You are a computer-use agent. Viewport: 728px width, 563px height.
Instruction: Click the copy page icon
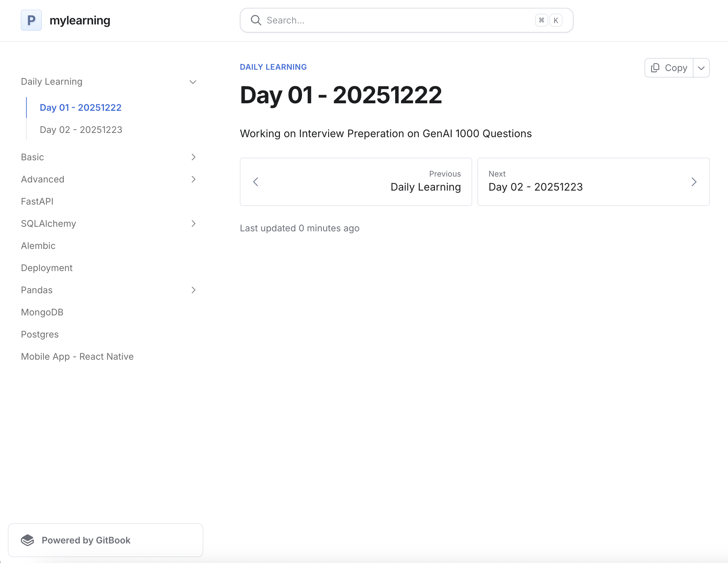pos(655,68)
